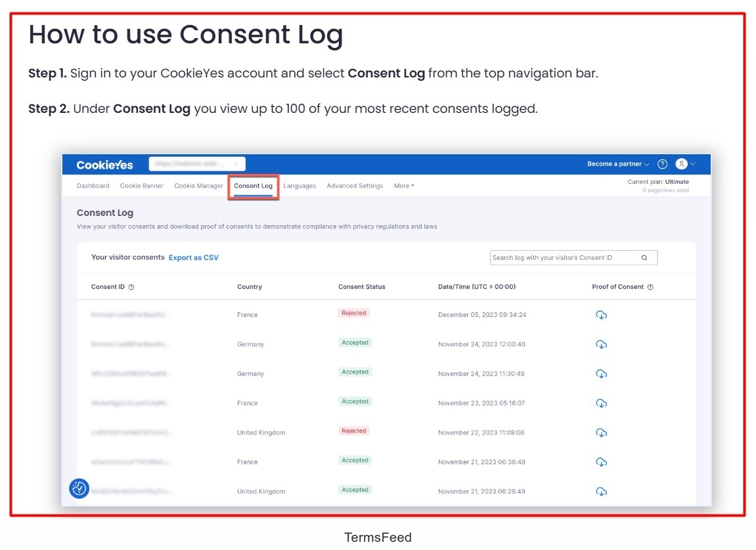
Task: Click the Date/Time (UTC ± 00:00) column header
Action: (477, 287)
